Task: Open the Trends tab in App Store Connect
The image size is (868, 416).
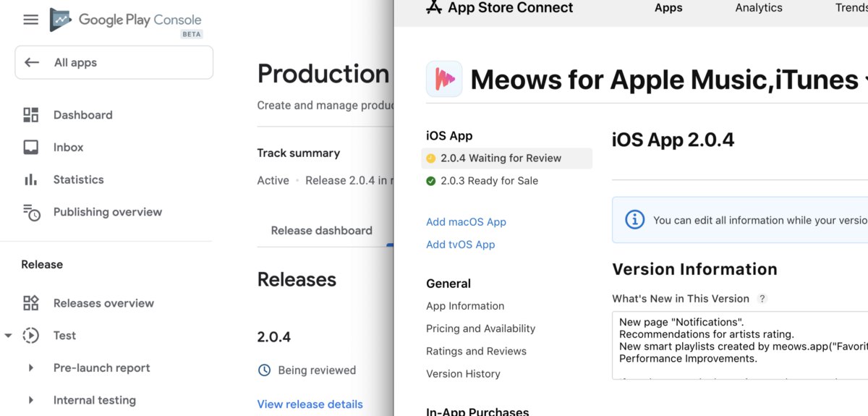Action: pos(851,8)
